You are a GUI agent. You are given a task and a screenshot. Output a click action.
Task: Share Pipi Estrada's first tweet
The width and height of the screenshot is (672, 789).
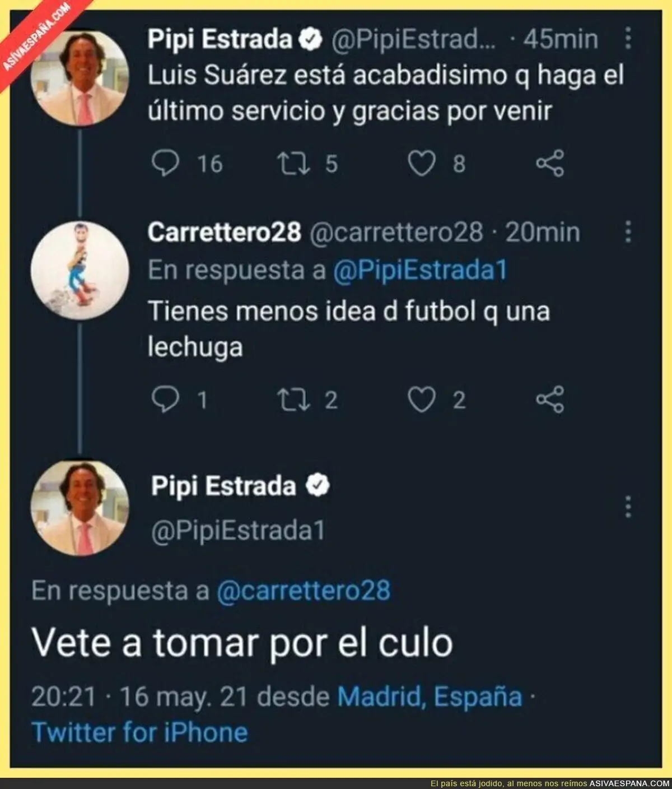(550, 164)
